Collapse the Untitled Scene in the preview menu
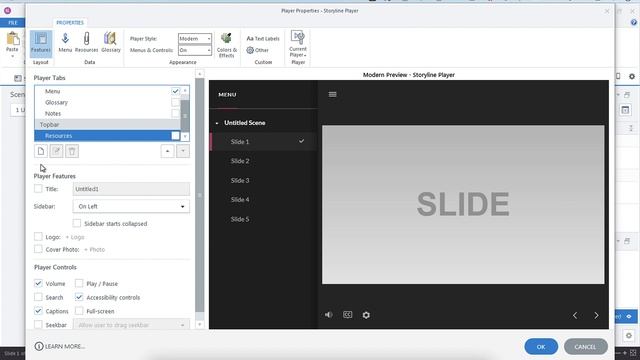The width and height of the screenshot is (640, 360). pos(217,123)
